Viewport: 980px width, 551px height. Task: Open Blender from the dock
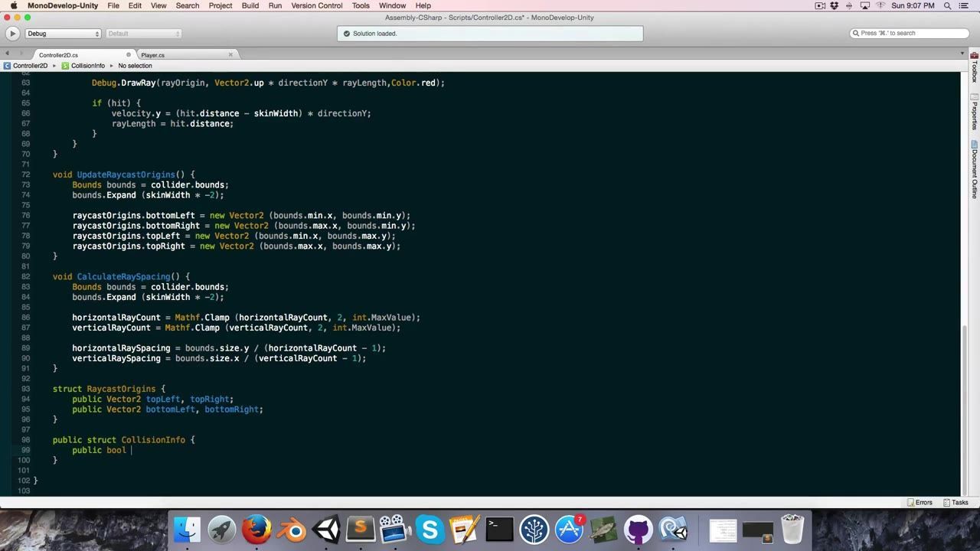click(x=291, y=530)
